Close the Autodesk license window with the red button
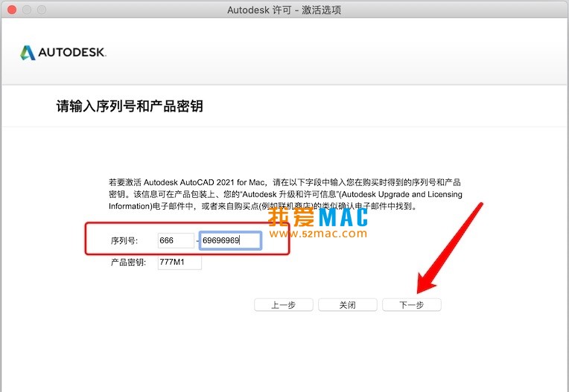This screenshot has height=392, width=569. click(x=12, y=10)
